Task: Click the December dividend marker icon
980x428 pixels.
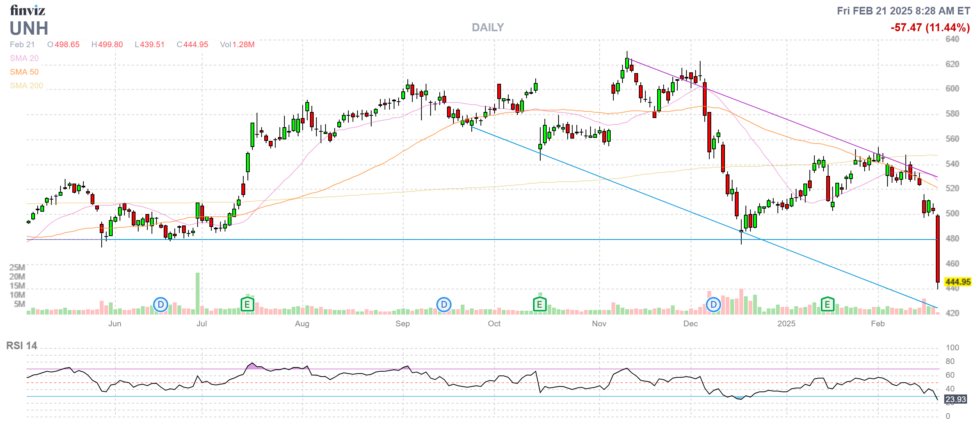Action: click(x=713, y=305)
